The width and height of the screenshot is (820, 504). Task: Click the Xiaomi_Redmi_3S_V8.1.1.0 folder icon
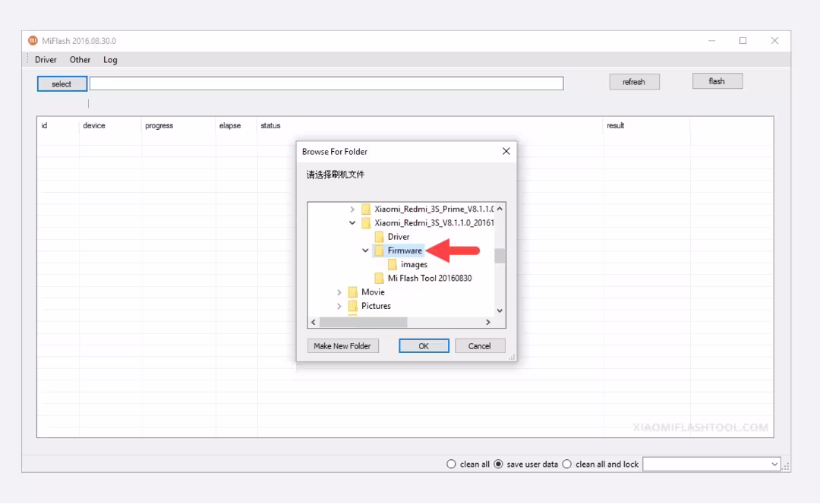point(366,222)
